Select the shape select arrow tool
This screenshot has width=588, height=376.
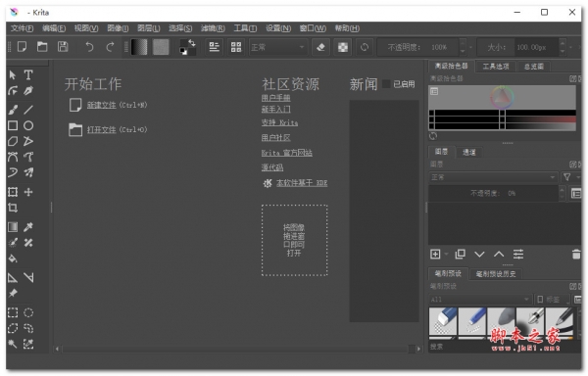[13, 74]
